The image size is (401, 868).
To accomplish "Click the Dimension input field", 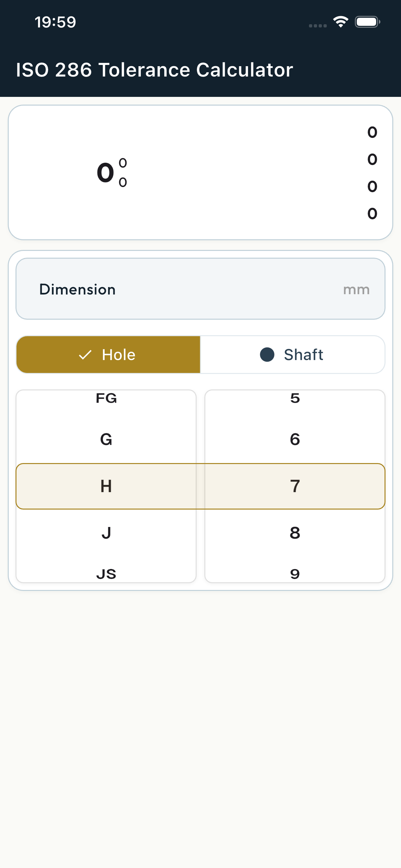I will [x=200, y=289].
